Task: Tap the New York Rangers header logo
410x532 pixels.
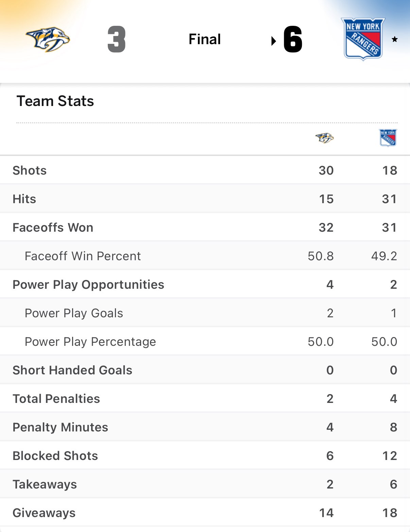Action: pos(363,39)
